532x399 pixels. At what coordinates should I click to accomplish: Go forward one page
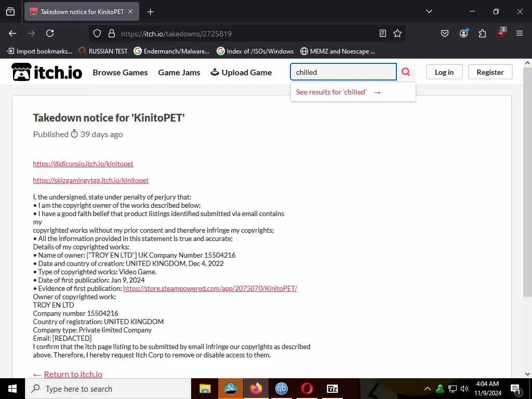pos(31,33)
